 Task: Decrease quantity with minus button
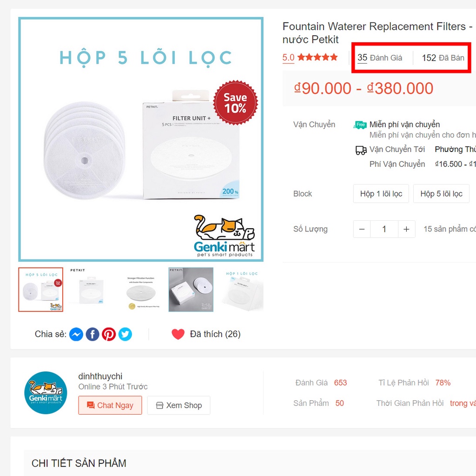[x=362, y=229]
